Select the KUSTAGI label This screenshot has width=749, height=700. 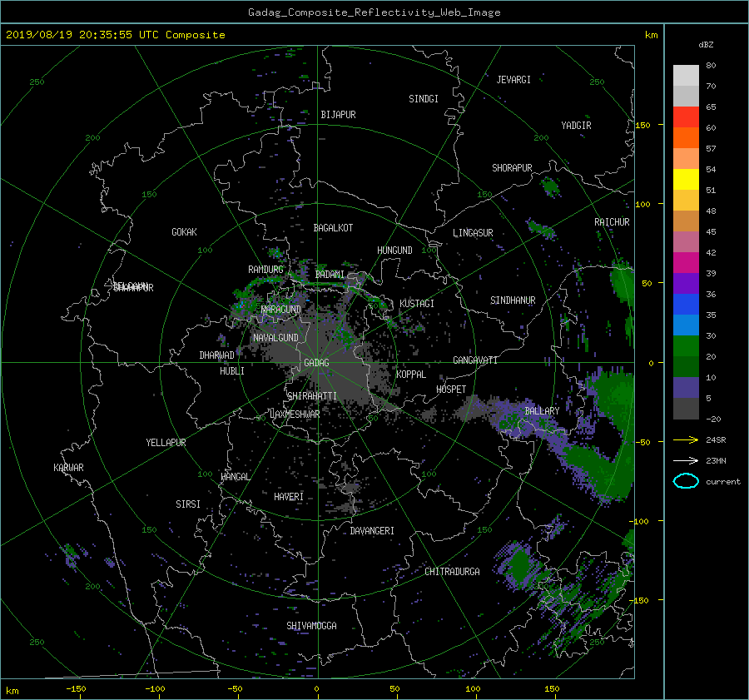[417, 304]
